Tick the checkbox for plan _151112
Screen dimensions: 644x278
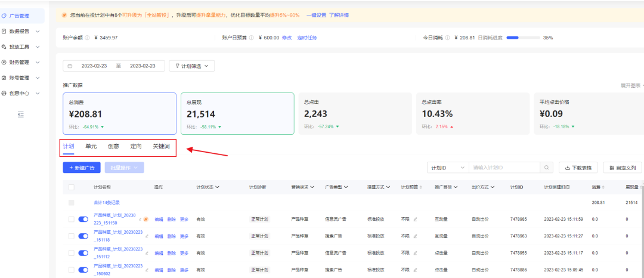click(x=72, y=253)
